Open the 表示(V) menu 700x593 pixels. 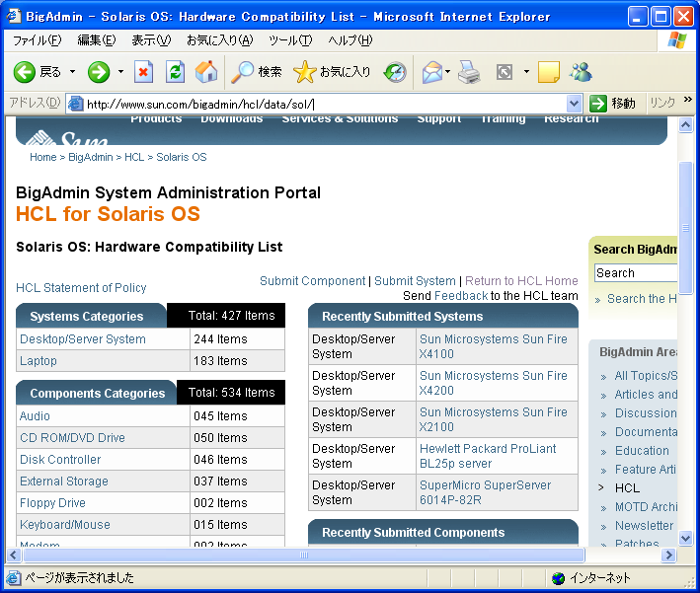(x=151, y=40)
